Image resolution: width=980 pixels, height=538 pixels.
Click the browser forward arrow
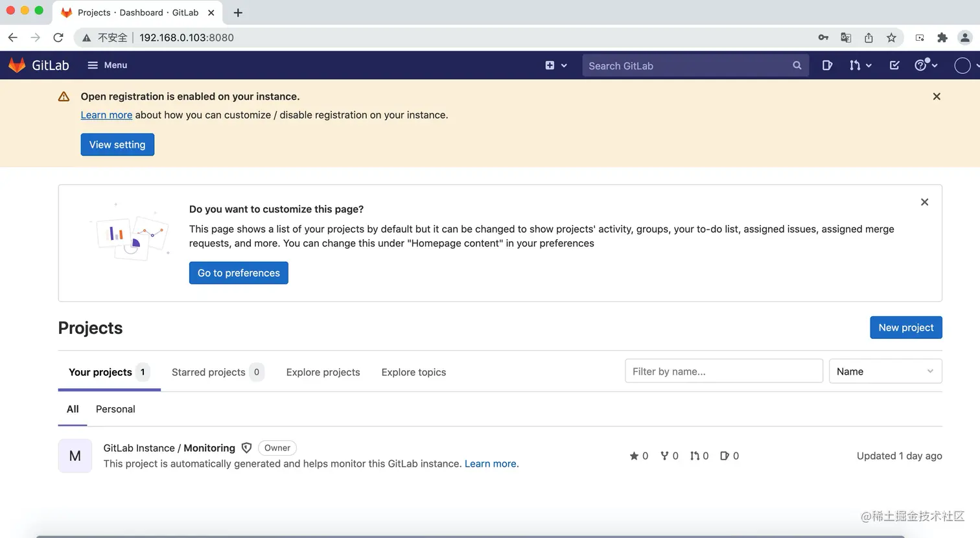pos(35,38)
